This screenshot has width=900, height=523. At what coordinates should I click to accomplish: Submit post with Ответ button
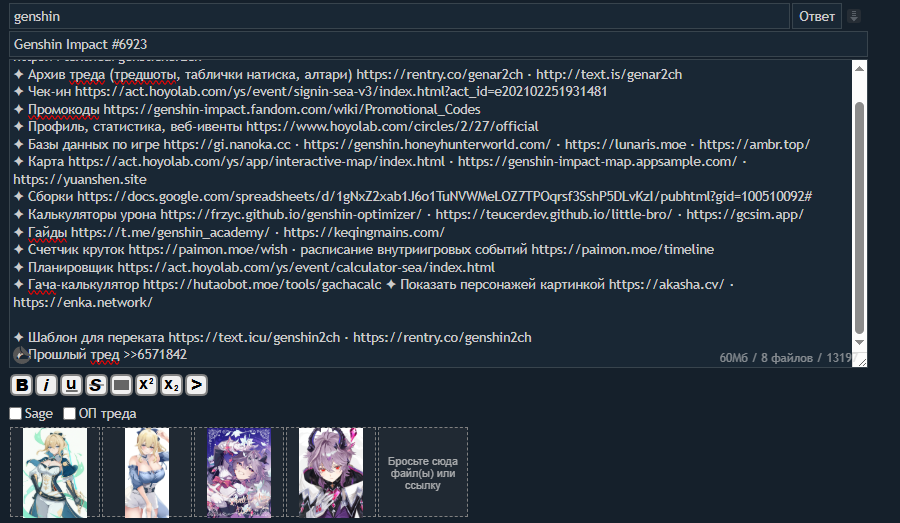coord(817,16)
